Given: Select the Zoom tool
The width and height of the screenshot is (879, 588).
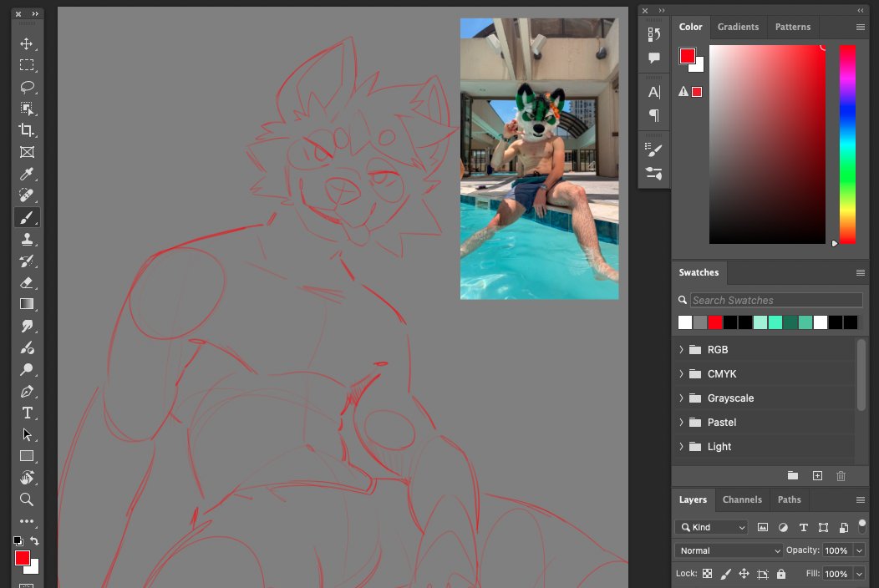Looking at the screenshot, I should click(x=27, y=499).
